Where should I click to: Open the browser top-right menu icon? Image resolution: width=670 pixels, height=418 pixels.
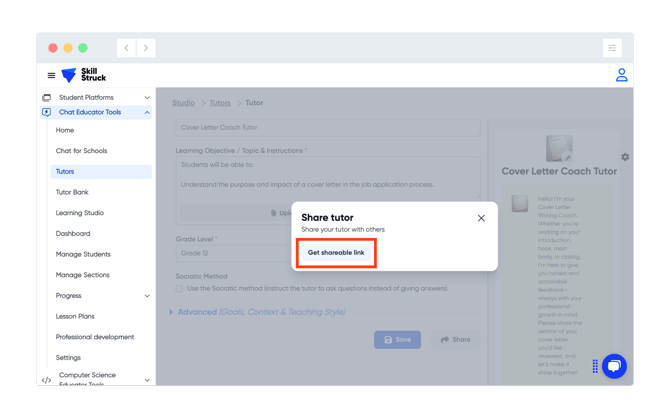(612, 48)
